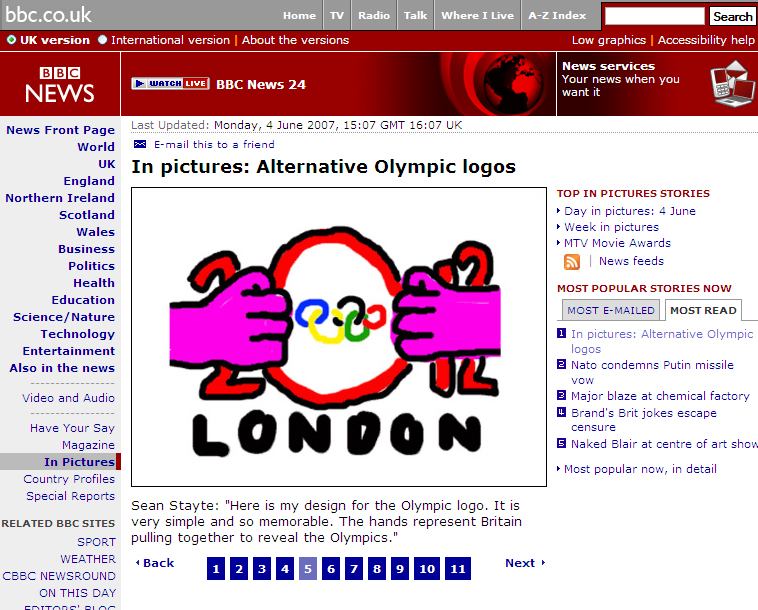This screenshot has height=610, width=758.
Task: Click the Next picture link
Action: (x=525, y=563)
